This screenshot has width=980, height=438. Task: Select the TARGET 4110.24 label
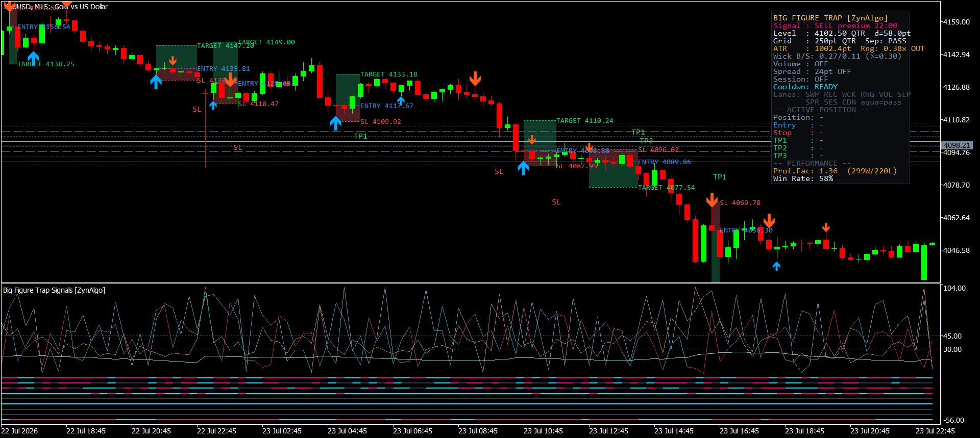click(x=585, y=121)
